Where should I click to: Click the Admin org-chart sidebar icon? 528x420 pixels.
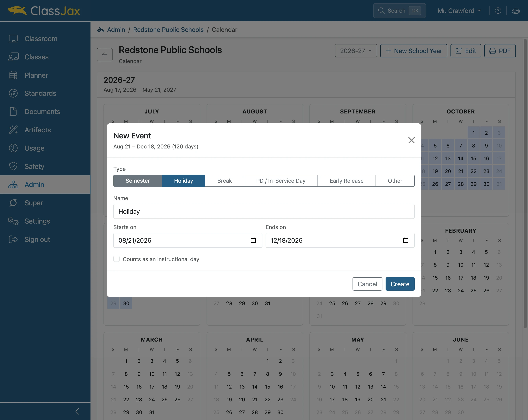[13, 185]
